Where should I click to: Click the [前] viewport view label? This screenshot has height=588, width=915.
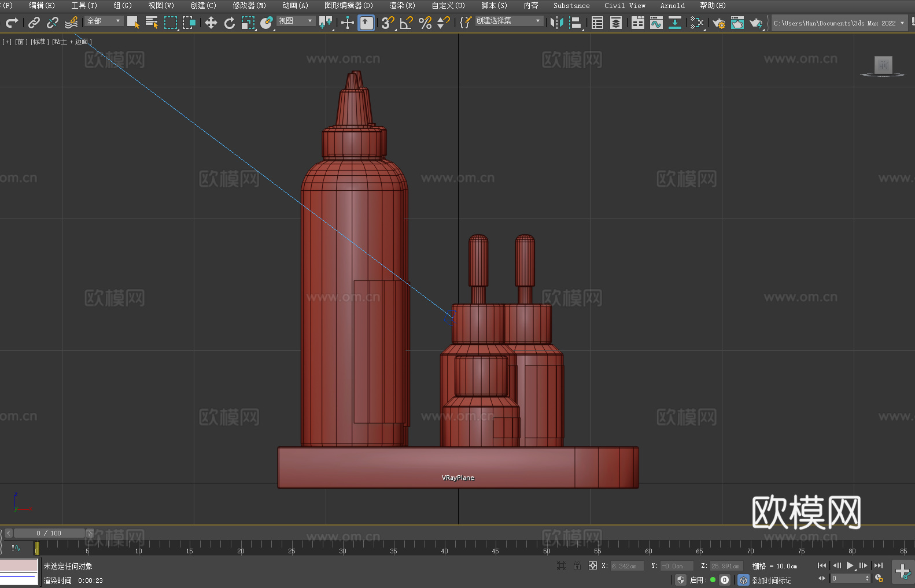point(21,42)
